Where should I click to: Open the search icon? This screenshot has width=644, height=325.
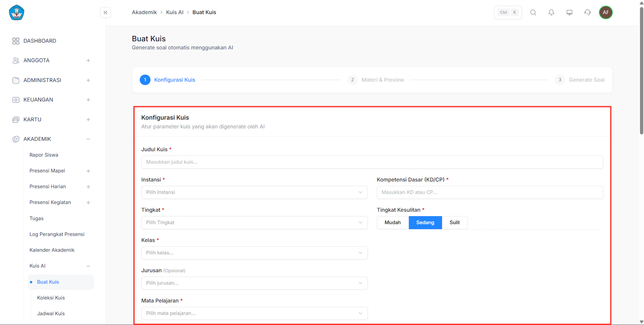[533, 13]
